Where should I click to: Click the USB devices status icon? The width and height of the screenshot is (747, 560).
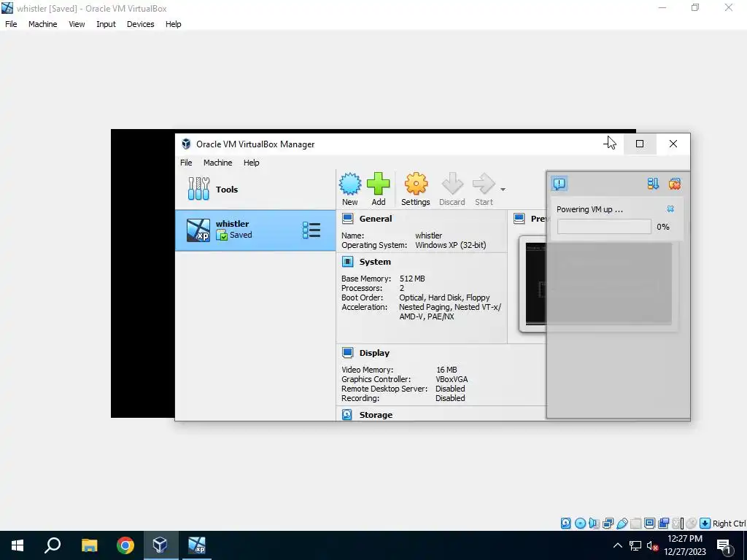[622, 524]
